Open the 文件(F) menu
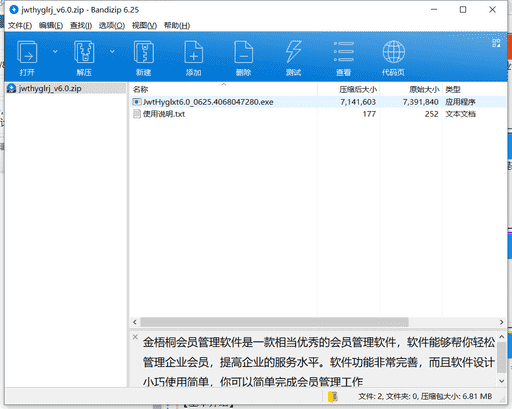 (20, 25)
